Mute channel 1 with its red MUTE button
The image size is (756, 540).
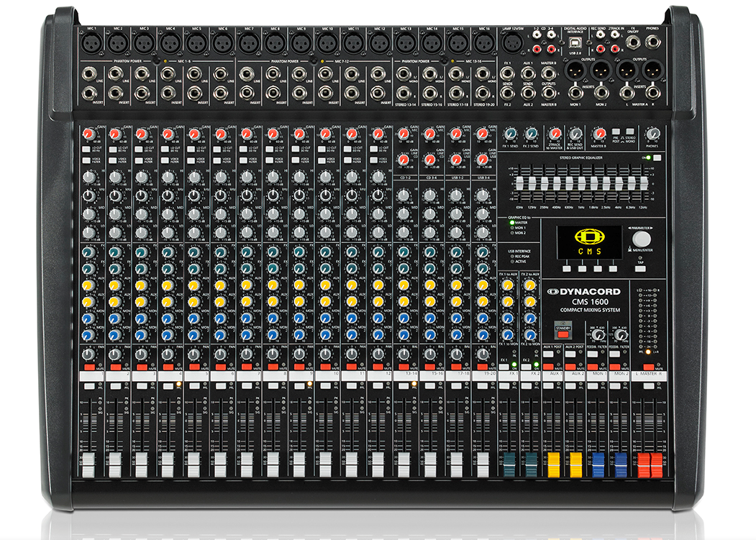click(89, 367)
